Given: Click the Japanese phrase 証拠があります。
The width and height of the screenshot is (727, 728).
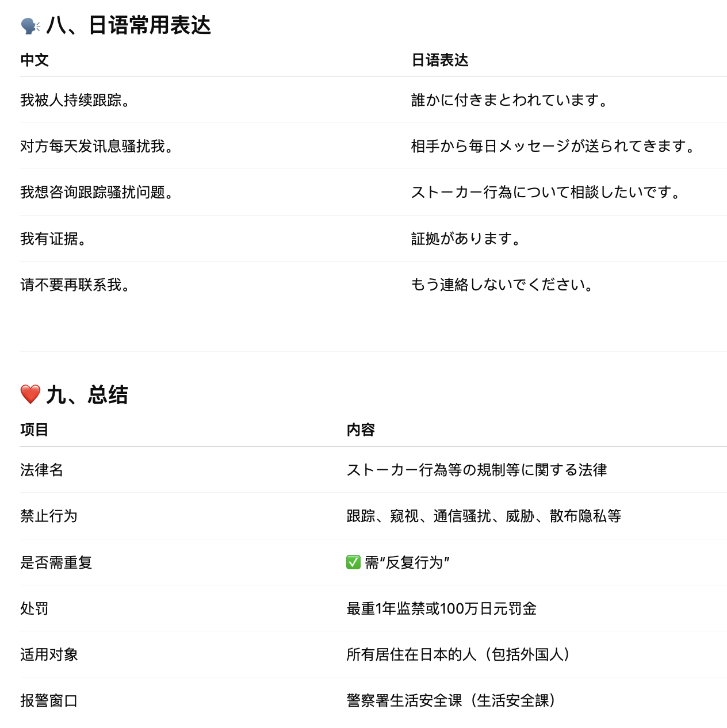Looking at the screenshot, I should tap(466, 238).
